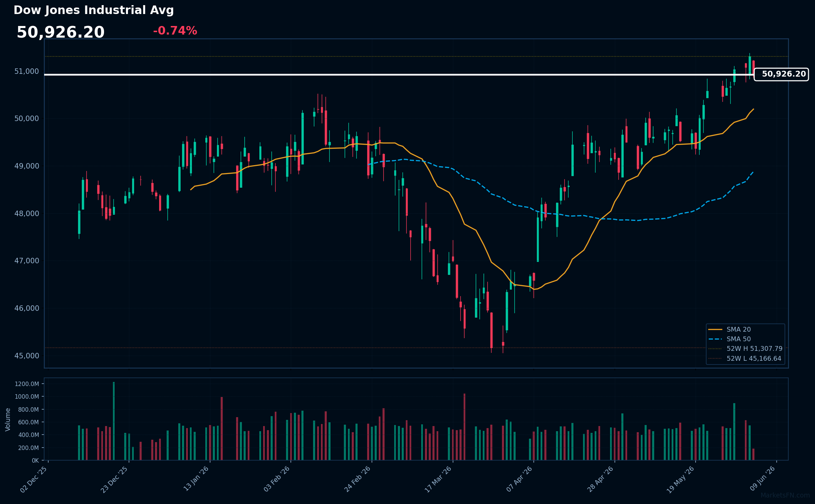Image resolution: width=815 pixels, height=504 pixels.
Task: Click the 03 Feb '26 date label
Action: [277, 479]
